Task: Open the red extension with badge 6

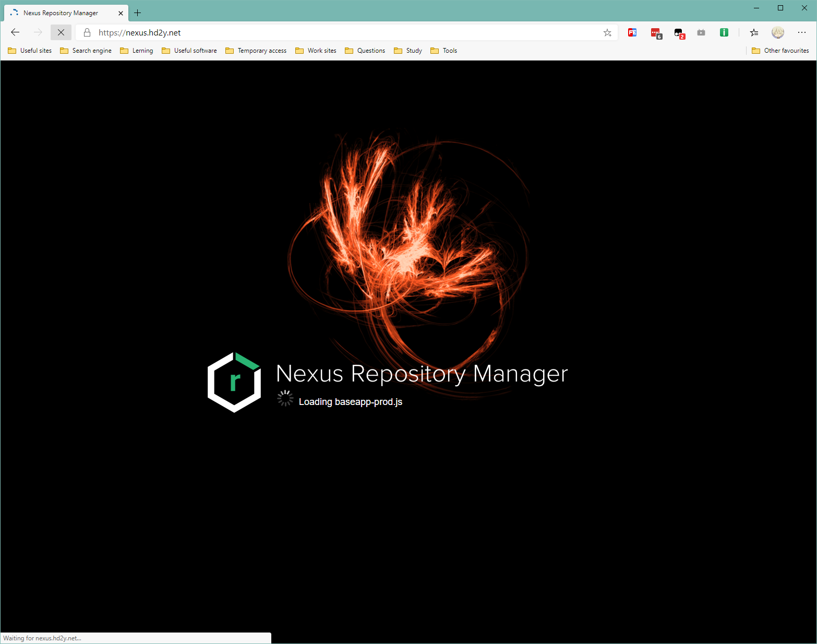Action: 656,33
